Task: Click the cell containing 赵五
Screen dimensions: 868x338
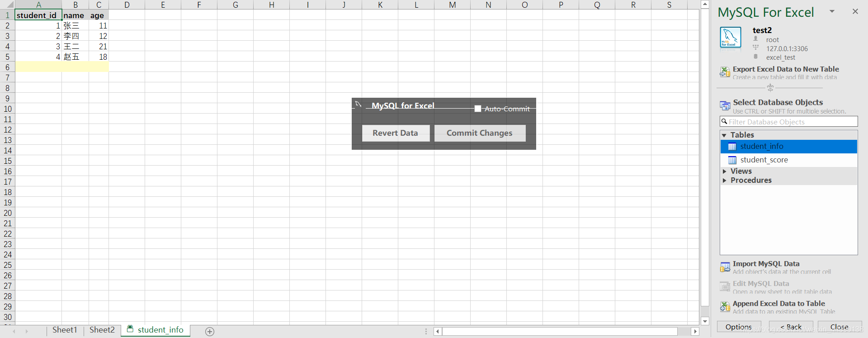Action: coord(75,57)
